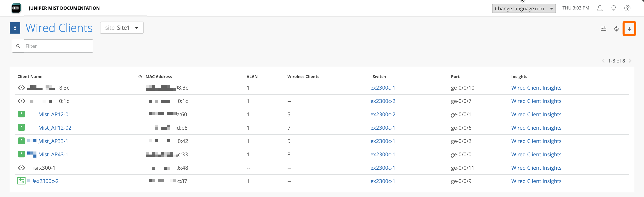This screenshot has width=644, height=197.
Task: Open the Mist_AP43-1 client link
Action: click(x=53, y=155)
